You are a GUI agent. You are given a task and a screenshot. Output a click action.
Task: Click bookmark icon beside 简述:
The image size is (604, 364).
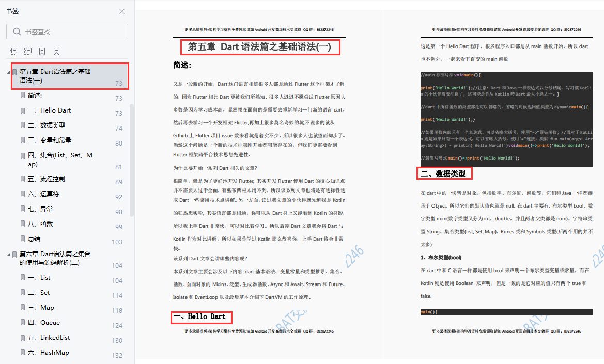(23, 95)
